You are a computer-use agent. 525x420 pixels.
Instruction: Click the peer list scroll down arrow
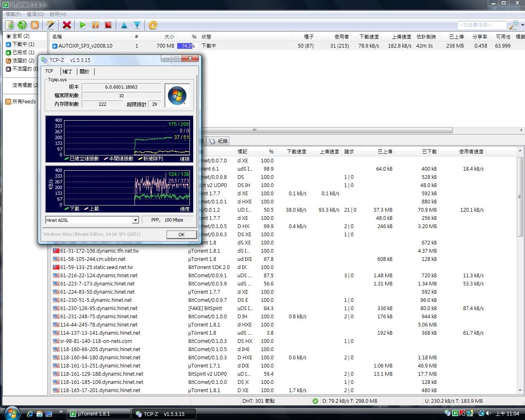click(520, 390)
